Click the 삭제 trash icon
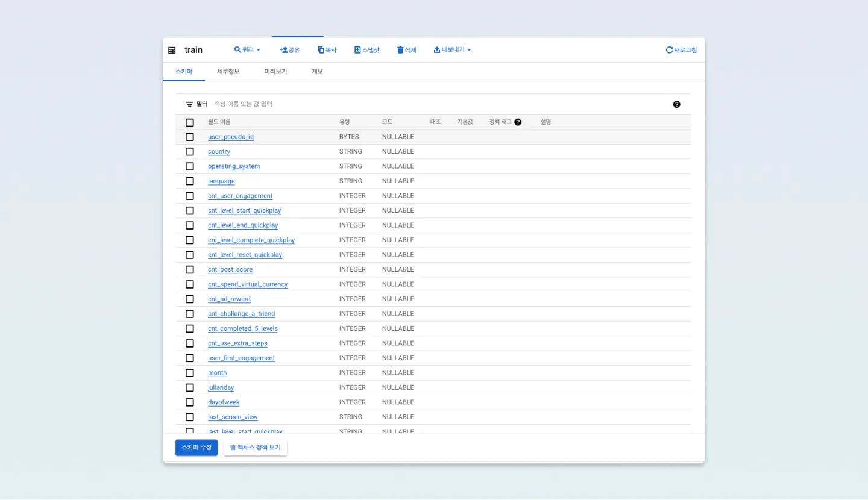The image size is (868, 500). (x=400, y=50)
